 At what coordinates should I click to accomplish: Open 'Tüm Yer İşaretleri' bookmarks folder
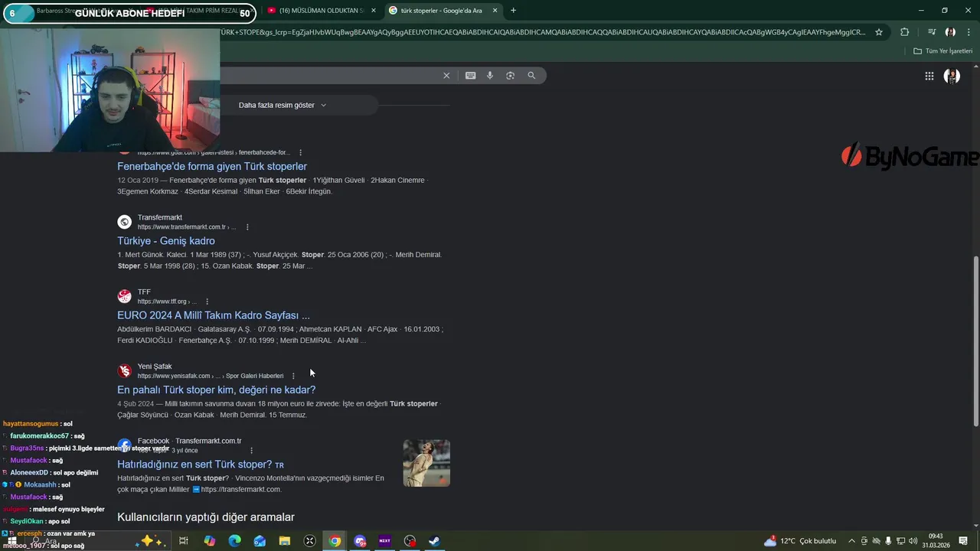[x=943, y=51]
